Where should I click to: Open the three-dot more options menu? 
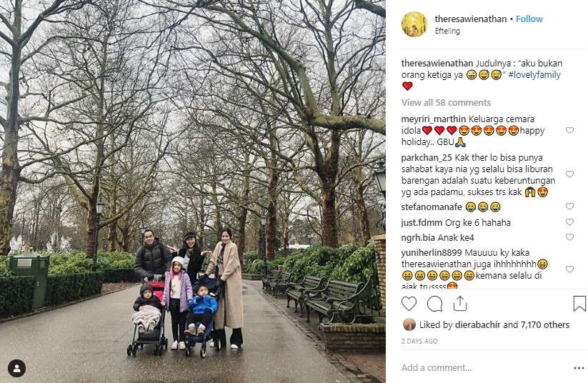(x=579, y=368)
